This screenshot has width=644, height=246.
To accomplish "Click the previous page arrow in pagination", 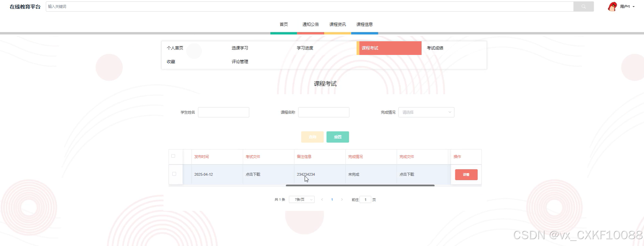I will (x=322, y=200).
